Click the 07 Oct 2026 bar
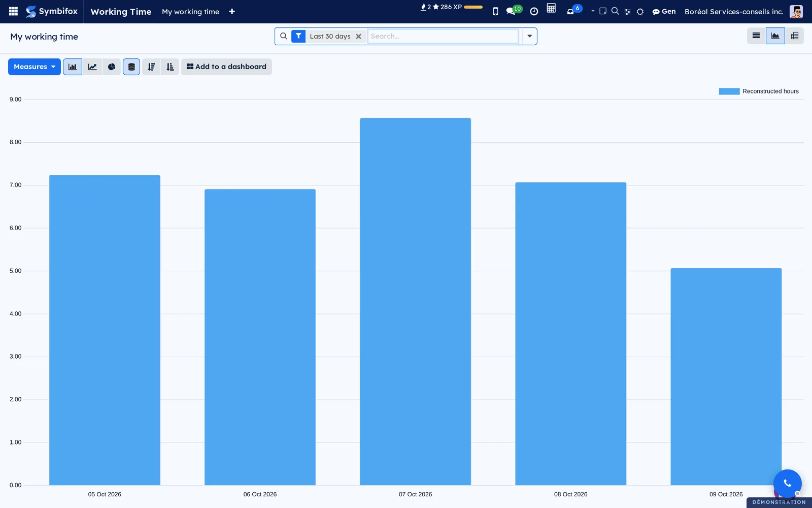The width and height of the screenshot is (812, 508). (415, 301)
